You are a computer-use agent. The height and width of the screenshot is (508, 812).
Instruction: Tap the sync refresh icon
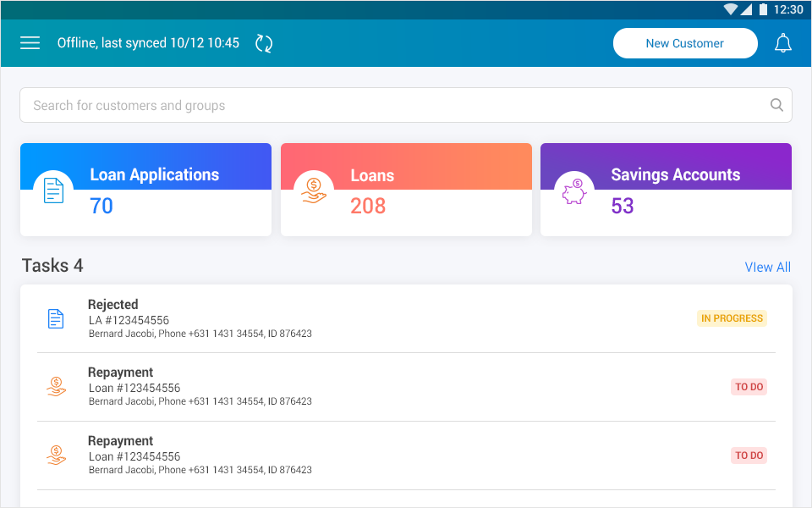264,43
